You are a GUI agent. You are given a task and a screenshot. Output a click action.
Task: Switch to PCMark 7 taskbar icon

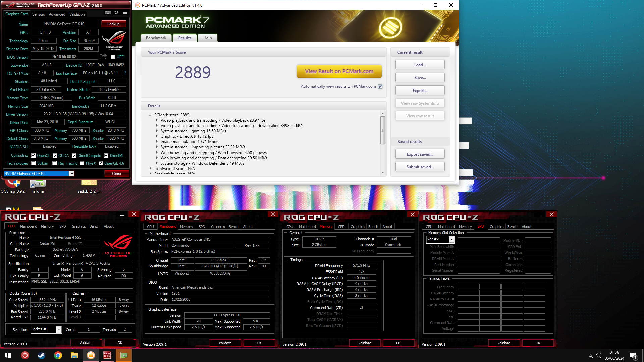coord(91,355)
